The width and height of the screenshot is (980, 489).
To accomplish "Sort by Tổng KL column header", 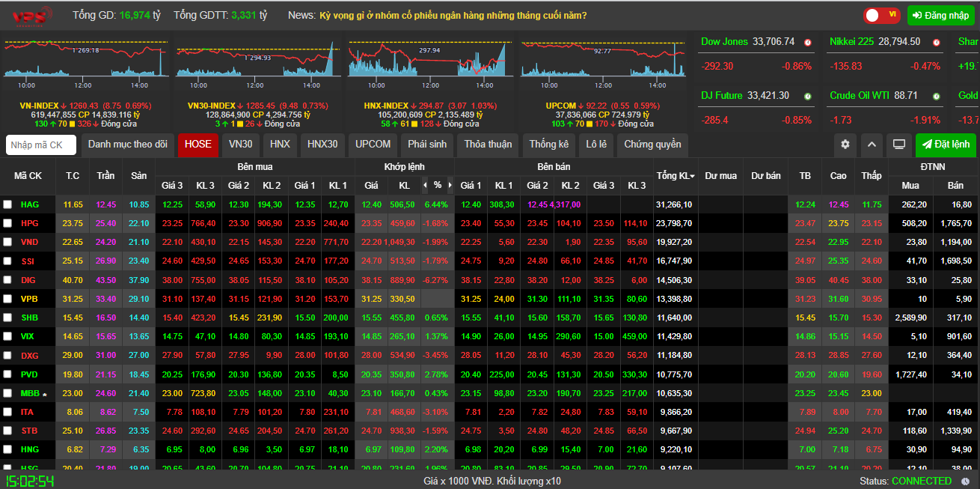I will tap(675, 176).
